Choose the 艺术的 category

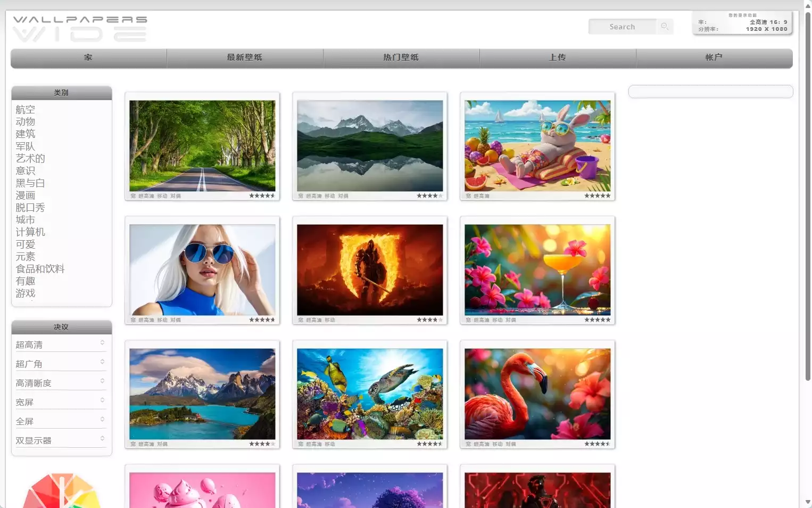coord(30,159)
